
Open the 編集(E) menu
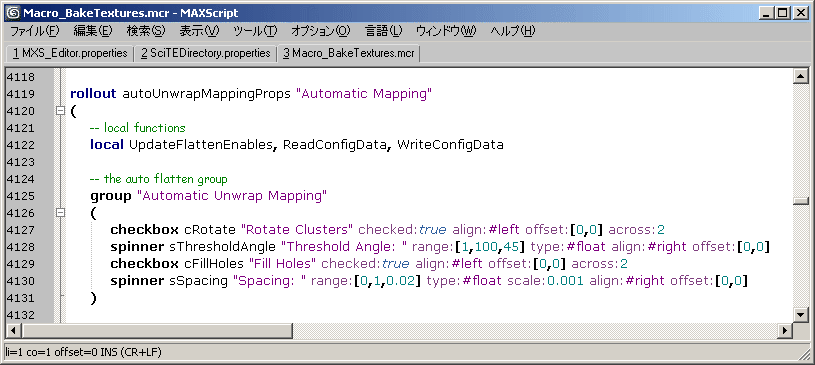click(93, 31)
